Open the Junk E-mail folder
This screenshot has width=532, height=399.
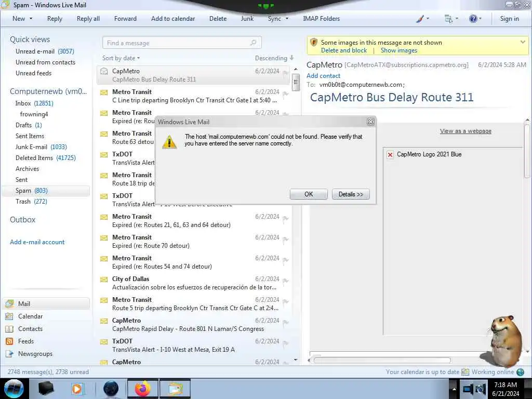41,147
